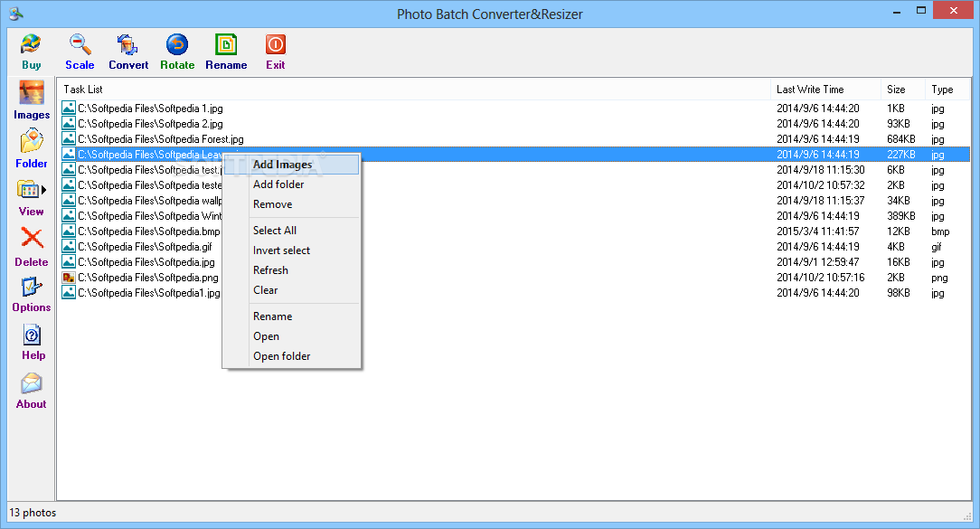Choose Open folder from context menu
The height and width of the screenshot is (529, 980).
tap(291, 356)
